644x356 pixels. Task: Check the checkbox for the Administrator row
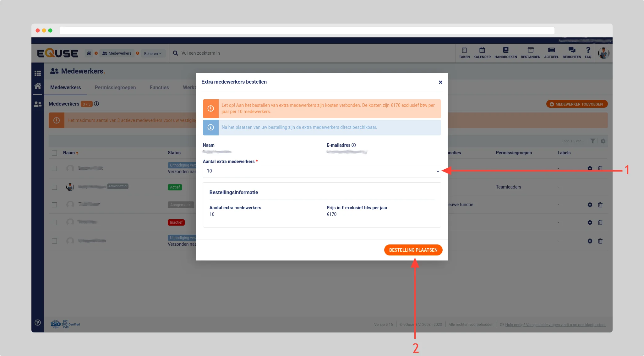pos(54,187)
